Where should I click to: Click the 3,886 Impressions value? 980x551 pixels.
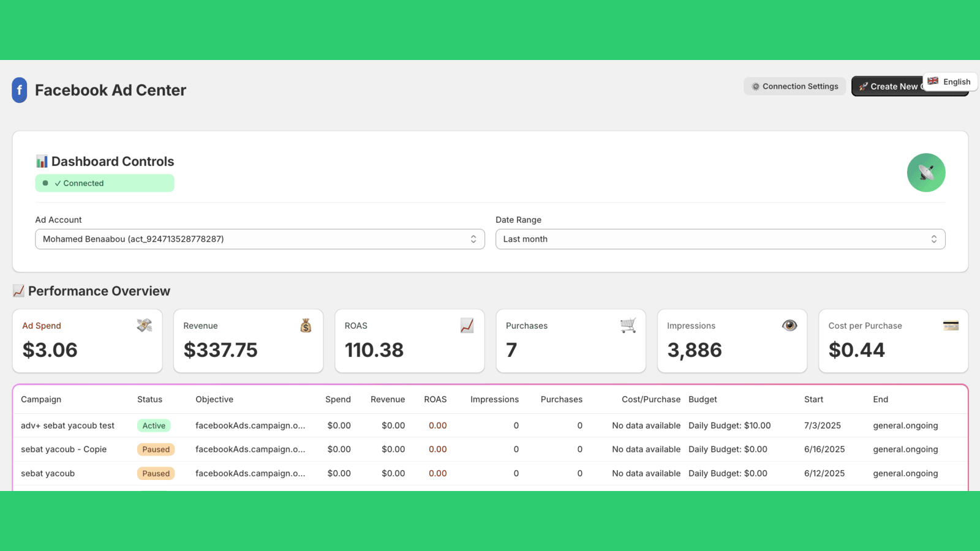point(695,350)
